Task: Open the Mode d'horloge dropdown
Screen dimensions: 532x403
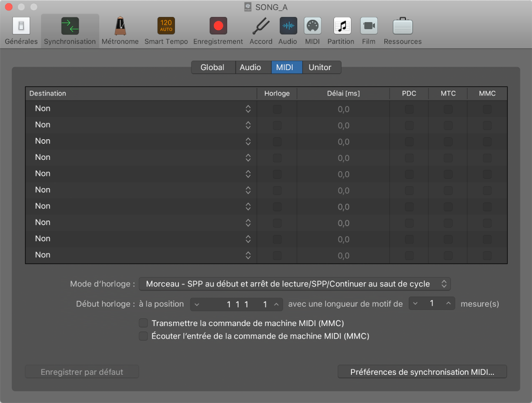Action: 294,284
